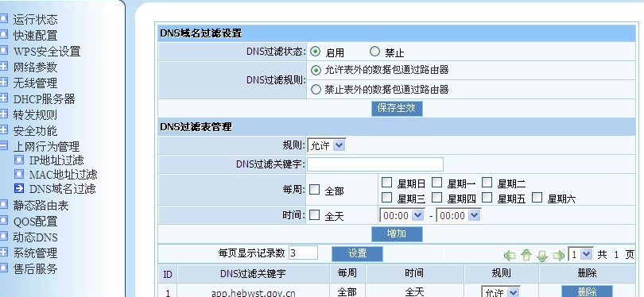Focus the 每页显示记录数 input field
This screenshot has height=297, width=644.
[303, 253]
